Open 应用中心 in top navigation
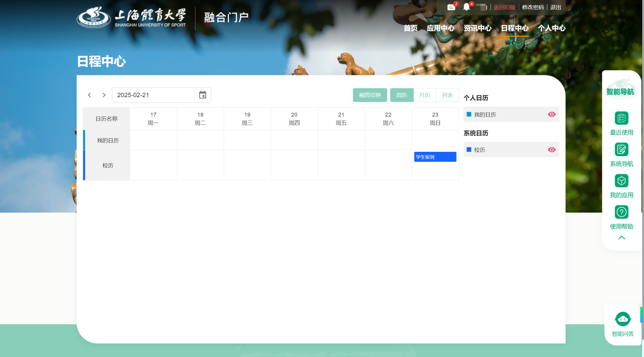Viewport: 644px width, 357px height. click(441, 28)
